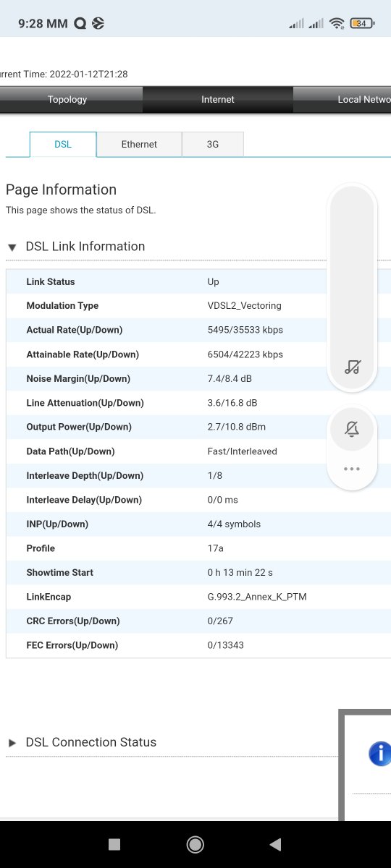391x868 pixels.
Task: Tap the search icon in status bar
Action: pyautogui.click(x=80, y=23)
